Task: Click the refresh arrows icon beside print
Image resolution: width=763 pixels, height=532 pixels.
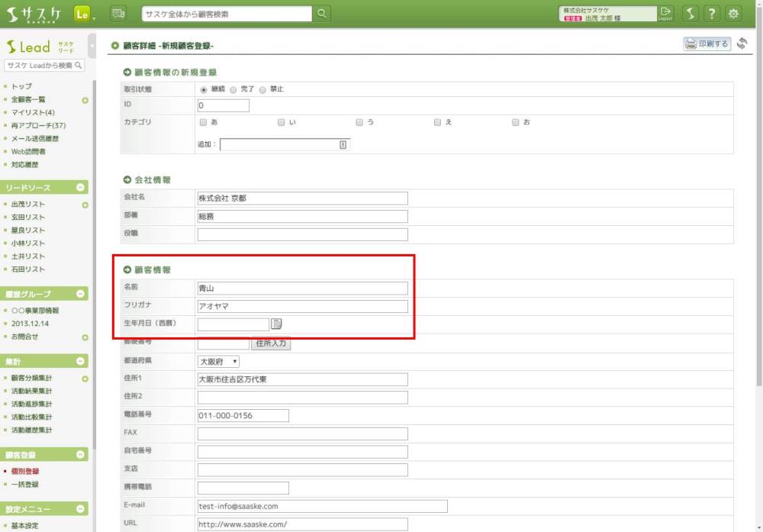Action: [742, 44]
